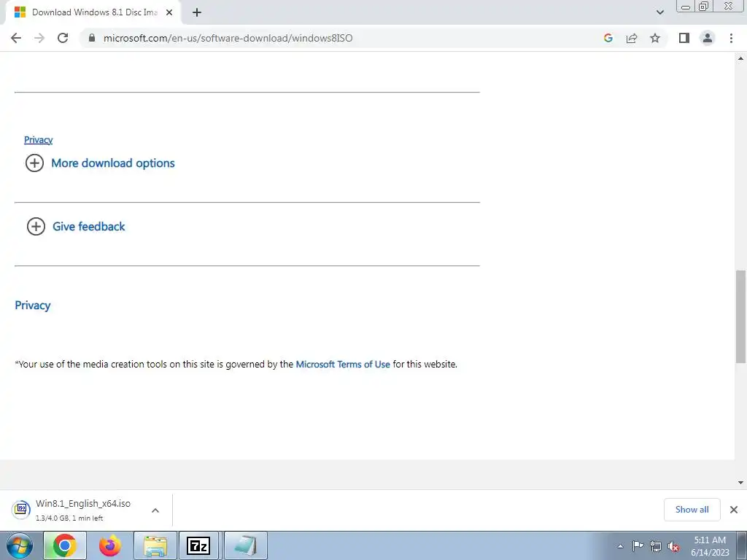Close the downloads bar
Screen dimensions: 747x560
pos(734,510)
